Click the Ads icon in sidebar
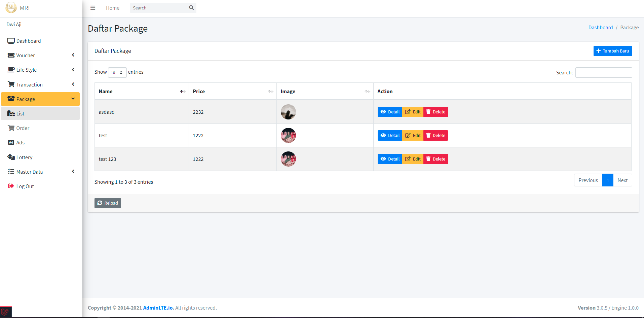Image resolution: width=644 pixels, height=318 pixels. coord(11,142)
